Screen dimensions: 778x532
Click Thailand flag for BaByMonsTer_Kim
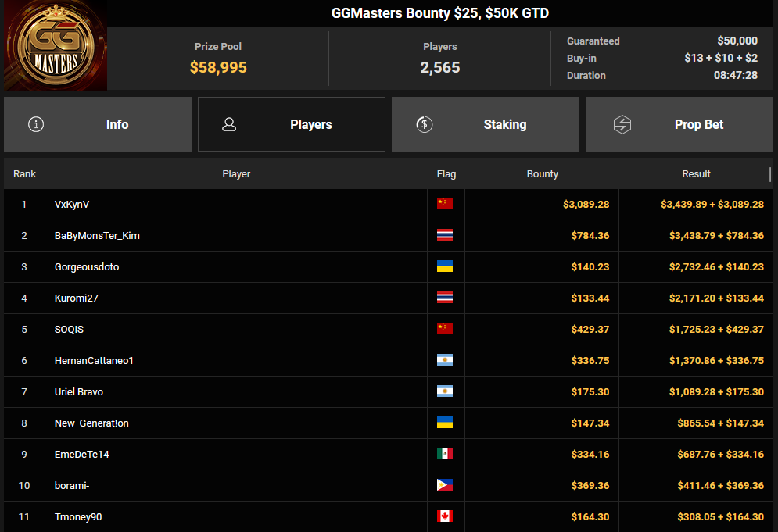click(x=445, y=236)
